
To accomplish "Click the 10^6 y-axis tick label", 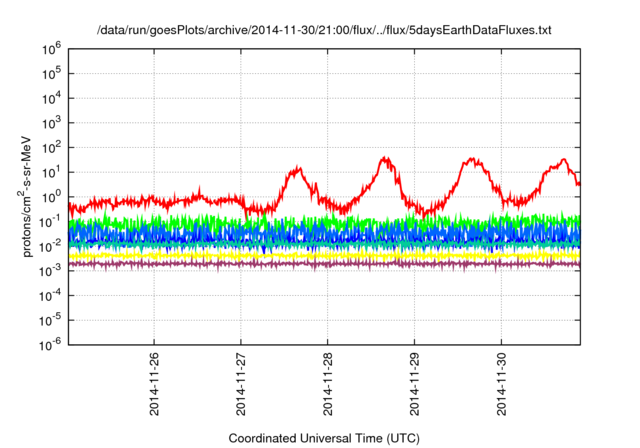I will pyautogui.click(x=51, y=49).
